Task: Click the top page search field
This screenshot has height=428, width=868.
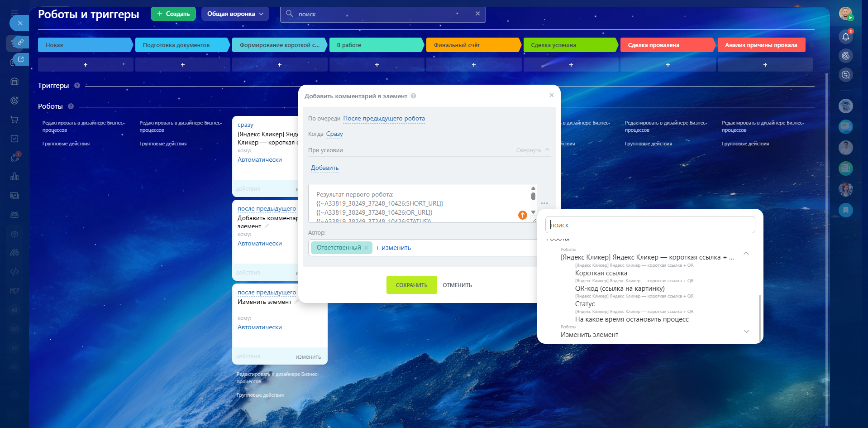Action: (383, 14)
